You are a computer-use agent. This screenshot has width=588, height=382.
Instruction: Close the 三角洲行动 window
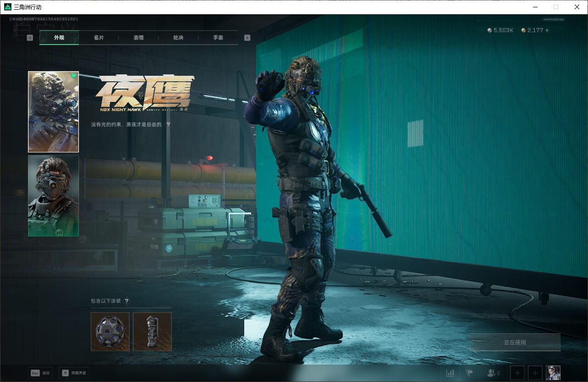pyautogui.click(x=577, y=7)
